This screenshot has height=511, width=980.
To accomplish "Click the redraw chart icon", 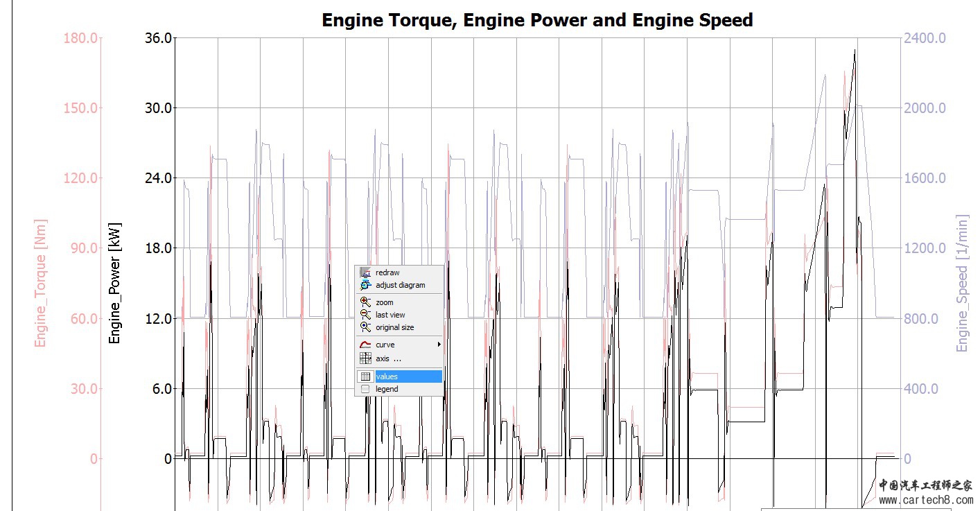I will coord(365,272).
